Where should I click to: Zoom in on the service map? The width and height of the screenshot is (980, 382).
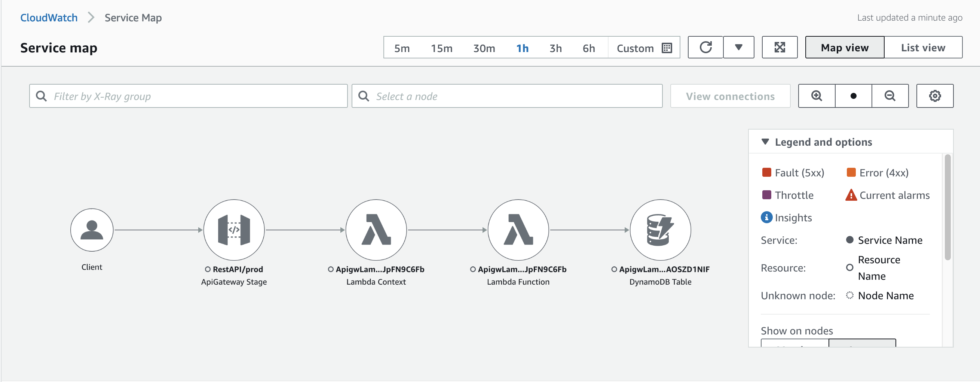click(817, 96)
